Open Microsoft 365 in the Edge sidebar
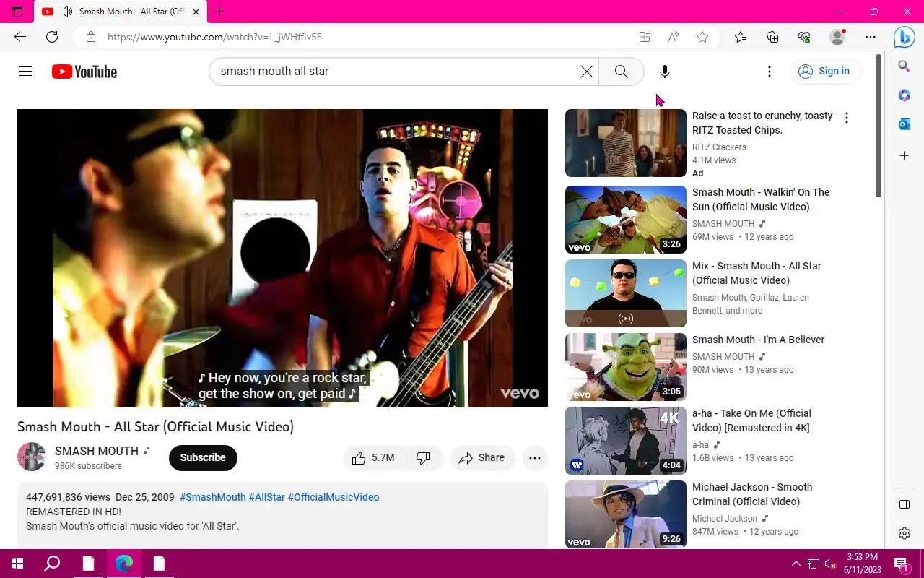The image size is (924, 578). (x=904, y=95)
